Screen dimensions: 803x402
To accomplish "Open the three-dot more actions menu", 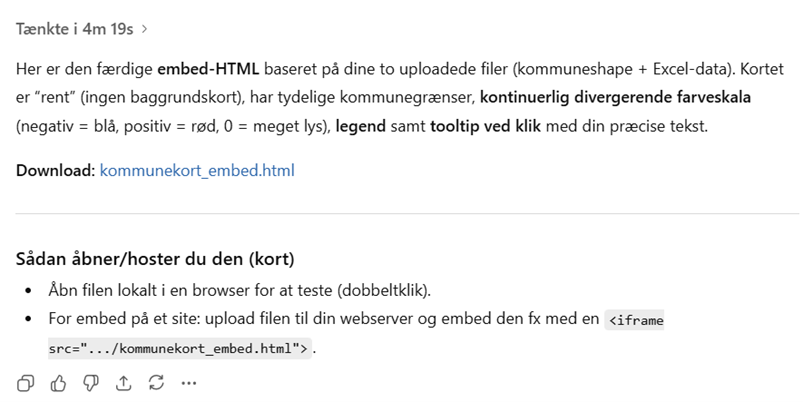I will click(x=189, y=382).
